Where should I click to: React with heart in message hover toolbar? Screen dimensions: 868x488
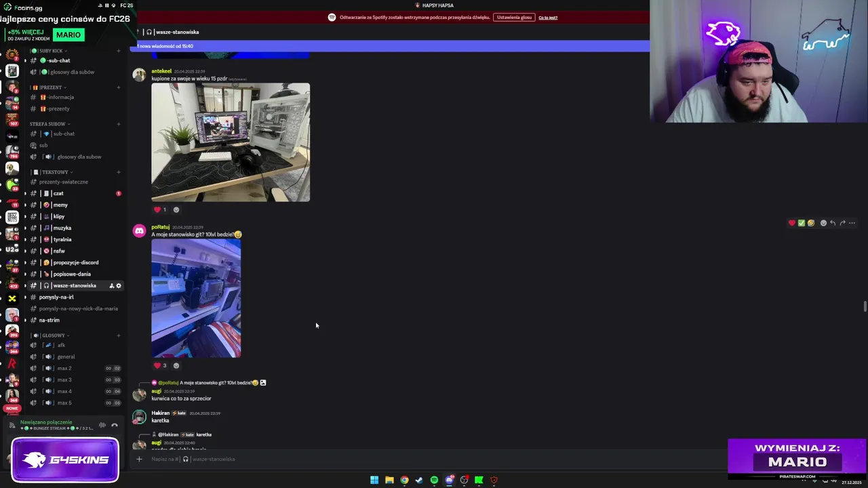click(791, 223)
